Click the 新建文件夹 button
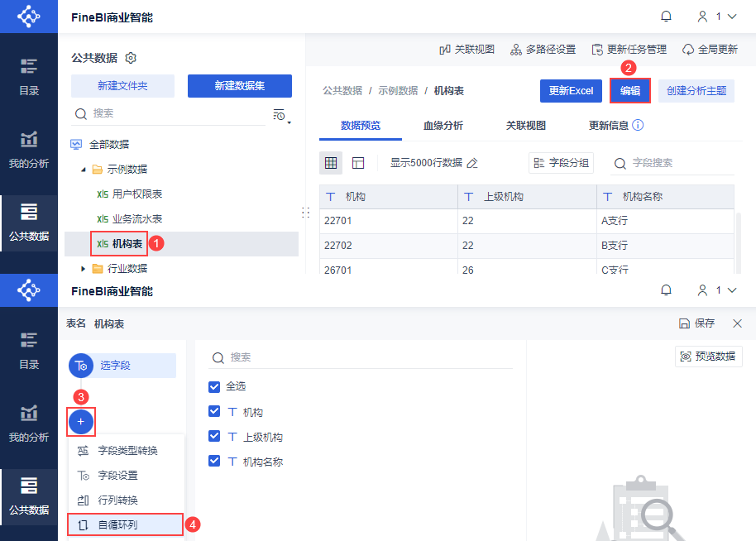This screenshot has height=541, width=756. (x=122, y=86)
